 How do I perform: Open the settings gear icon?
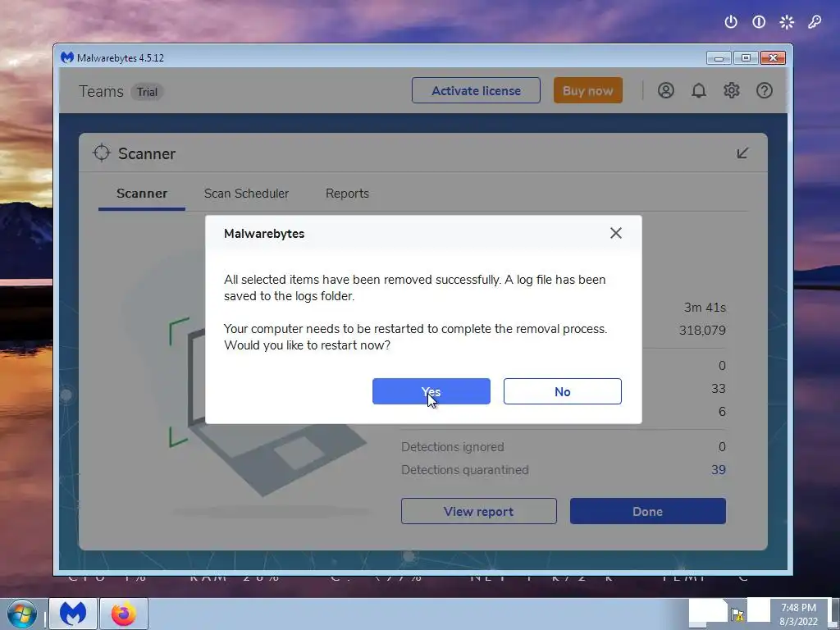tap(731, 90)
